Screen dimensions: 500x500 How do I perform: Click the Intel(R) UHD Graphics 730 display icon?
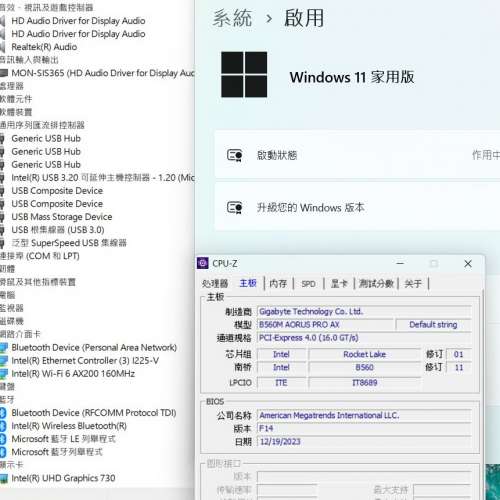[x=4, y=478]
